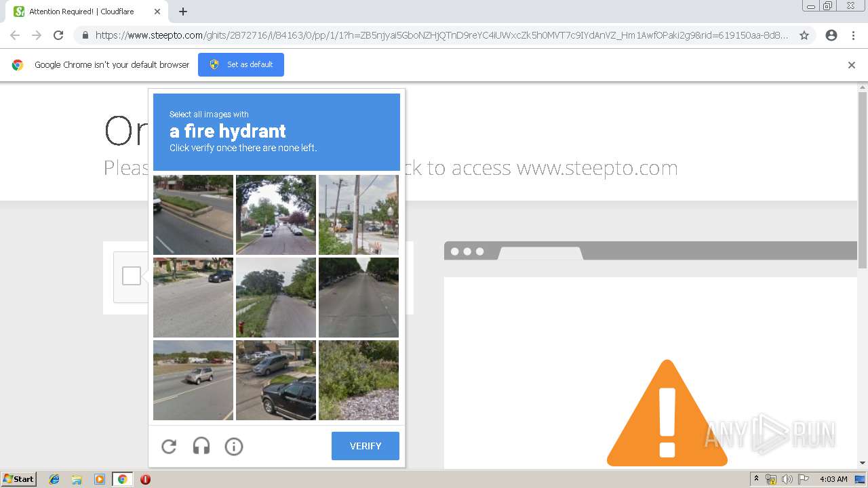Open the network status tray icon
The image size is (868, 488).
(771, 479)
